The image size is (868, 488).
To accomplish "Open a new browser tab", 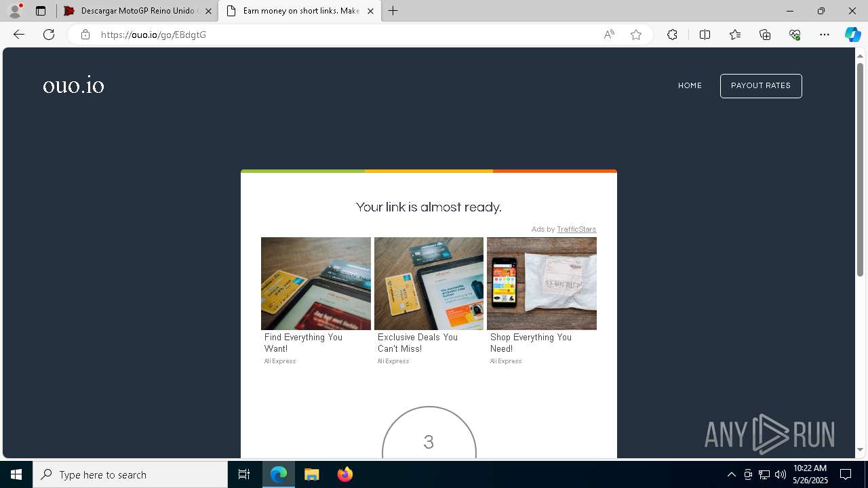I will 393,11.
